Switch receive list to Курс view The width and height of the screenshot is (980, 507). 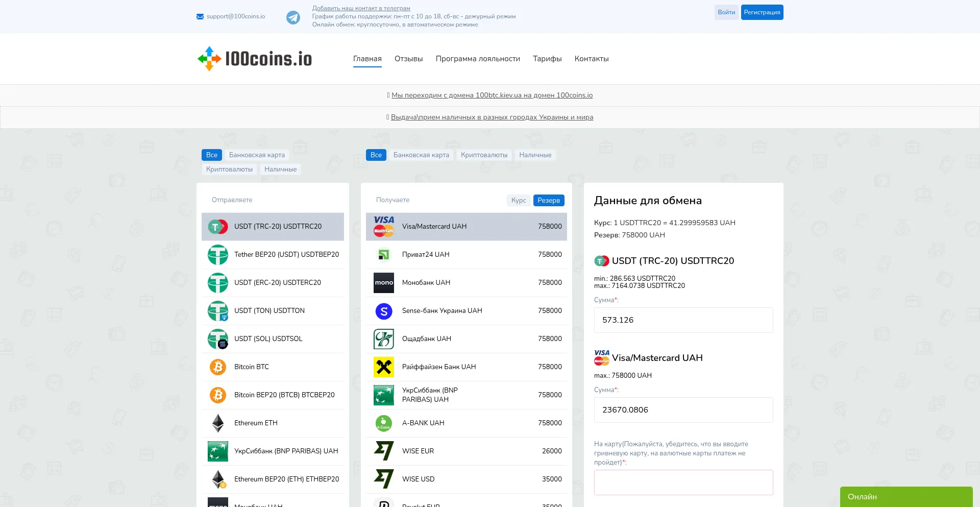pos(518,201)
